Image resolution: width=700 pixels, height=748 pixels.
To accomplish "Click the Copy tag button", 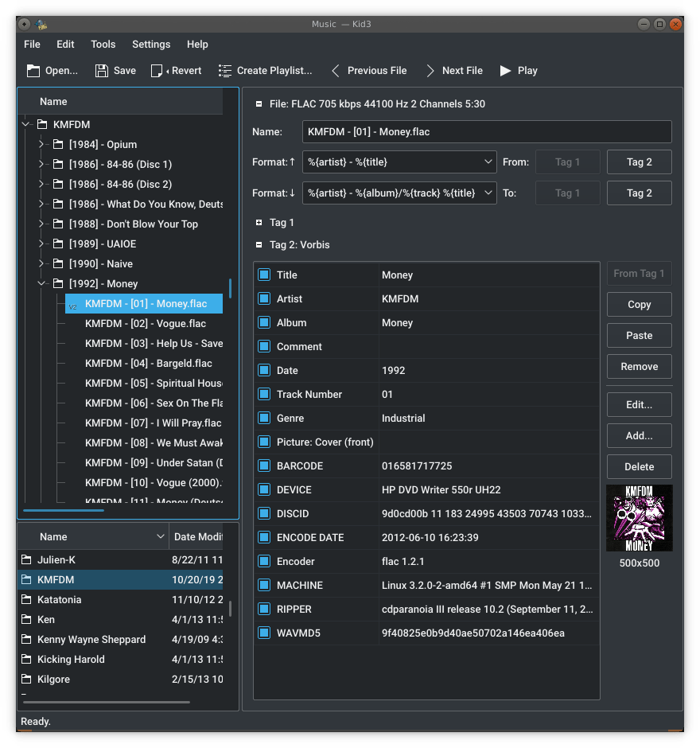I will [639, 304].
